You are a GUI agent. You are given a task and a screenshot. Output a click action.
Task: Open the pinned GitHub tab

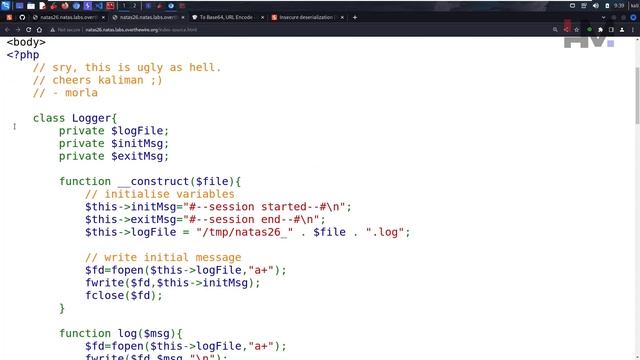pos(22,18)
